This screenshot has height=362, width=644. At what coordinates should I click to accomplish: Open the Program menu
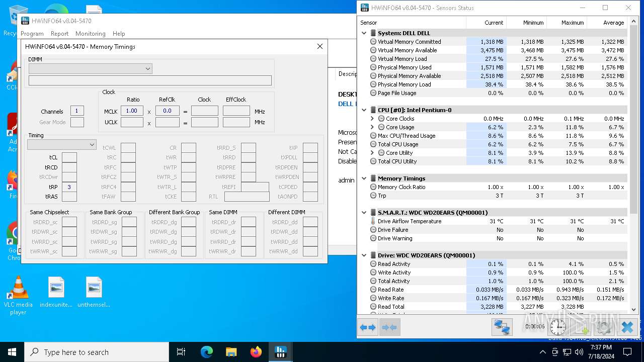(32, 34)
